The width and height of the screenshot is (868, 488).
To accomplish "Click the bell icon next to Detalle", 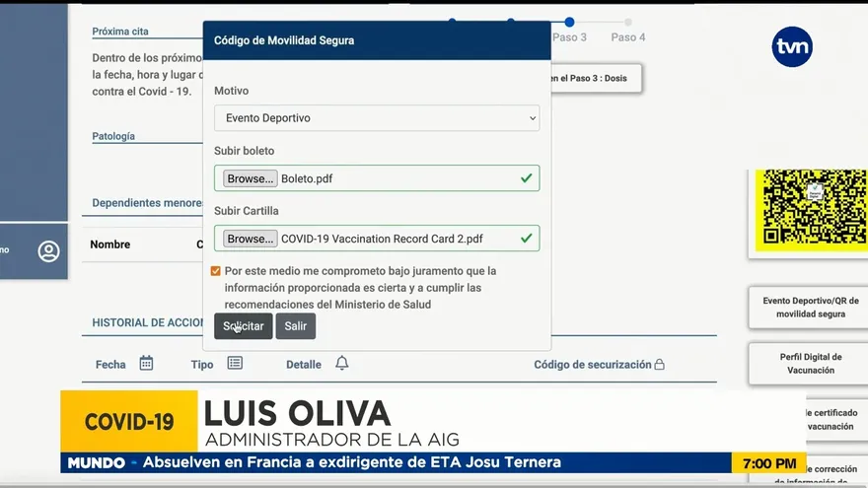I will 342,363.
